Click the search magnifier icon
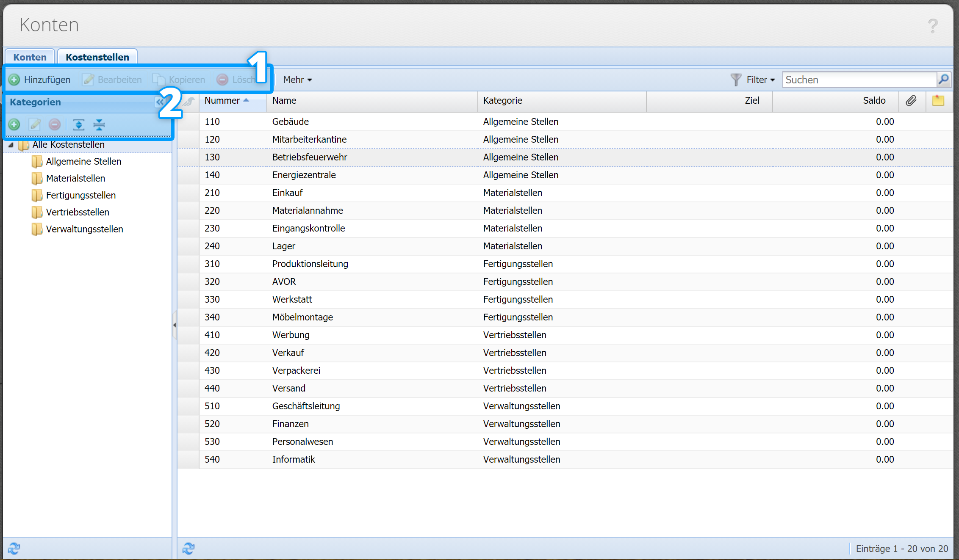 pos(943,79)
